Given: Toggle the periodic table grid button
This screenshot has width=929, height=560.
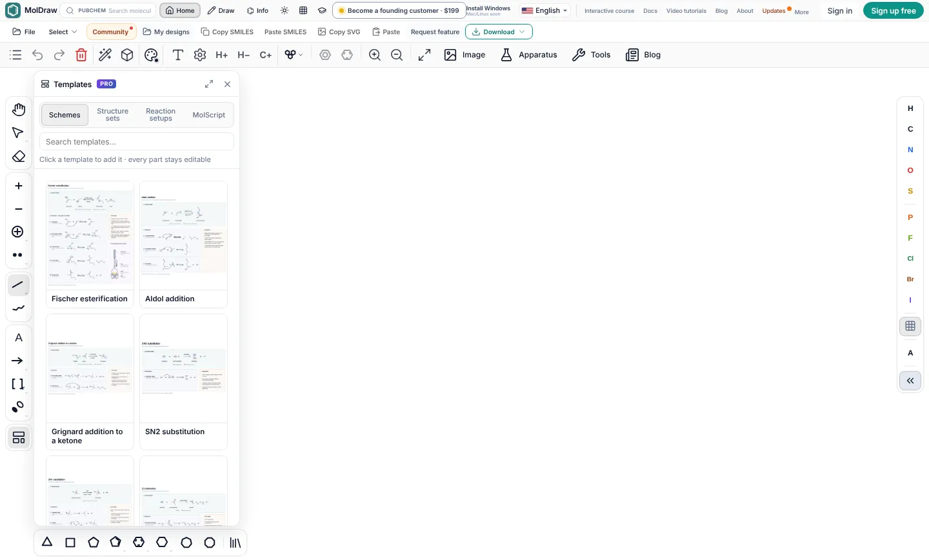Looking at the screenshot, I should click(910, 326).
